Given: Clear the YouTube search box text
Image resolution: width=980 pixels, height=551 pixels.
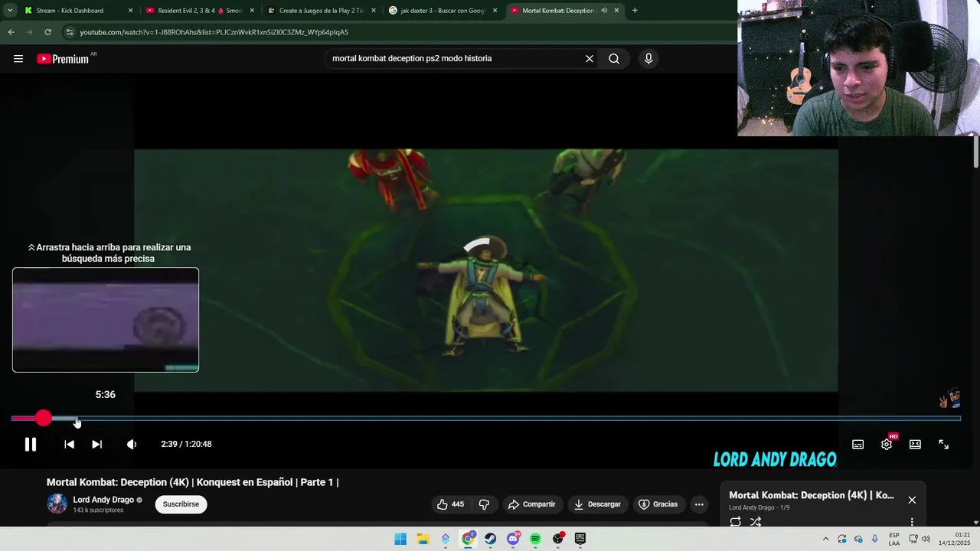Looking at the screenshot, I should click(x=590, y=59).
